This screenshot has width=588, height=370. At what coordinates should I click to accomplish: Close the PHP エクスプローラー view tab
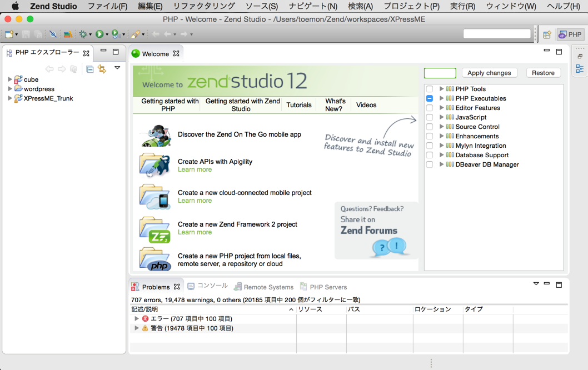coord(86,53)
